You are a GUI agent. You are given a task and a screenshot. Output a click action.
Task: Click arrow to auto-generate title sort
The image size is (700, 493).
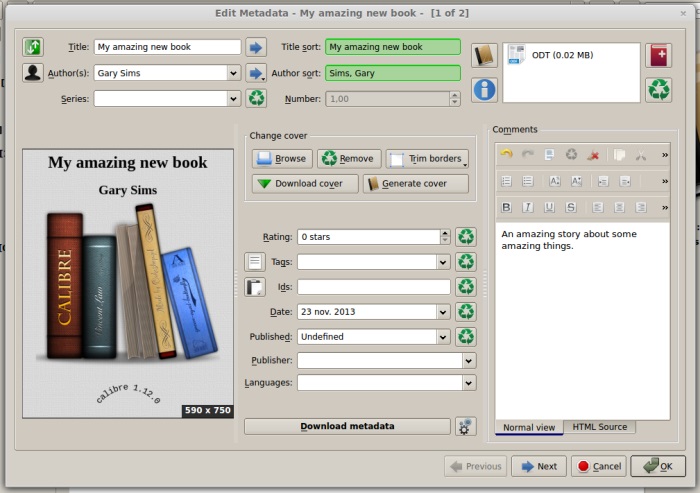click(256, 47)
